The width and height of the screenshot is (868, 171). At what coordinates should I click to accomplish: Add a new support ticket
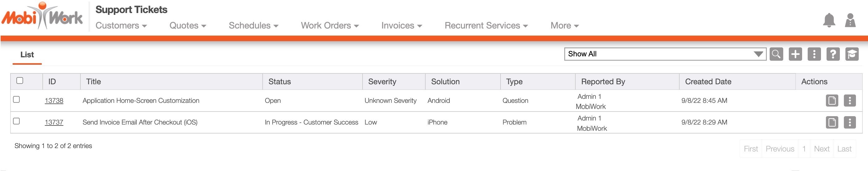click(x=795, y=54)
